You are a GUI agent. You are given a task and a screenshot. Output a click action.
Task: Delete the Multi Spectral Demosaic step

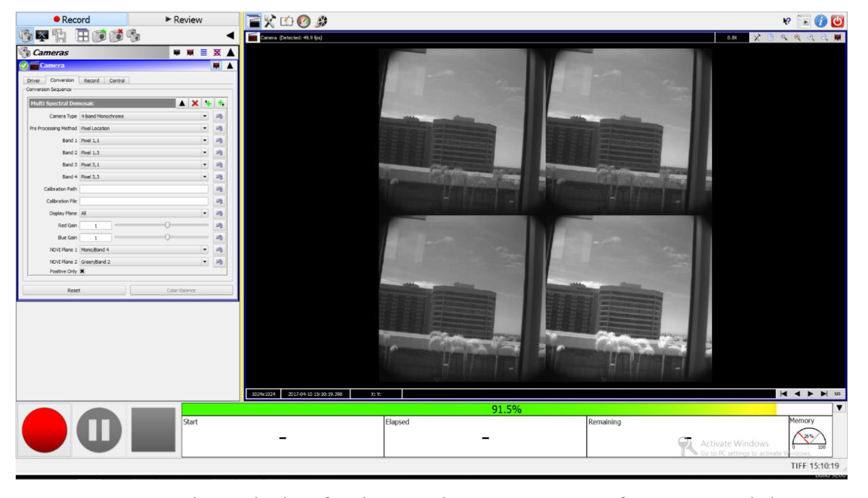[195, 103]
